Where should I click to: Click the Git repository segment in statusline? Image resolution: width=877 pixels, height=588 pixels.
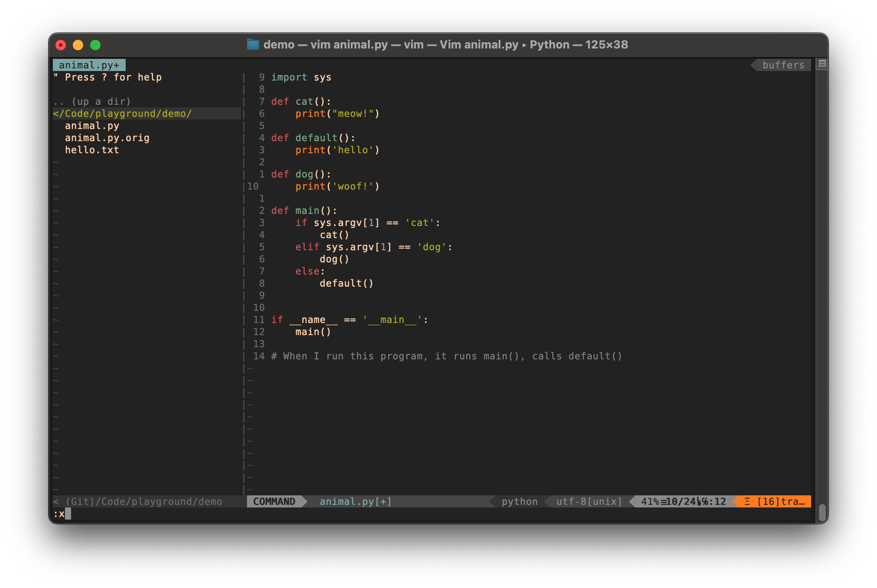(x=139, y=501)
